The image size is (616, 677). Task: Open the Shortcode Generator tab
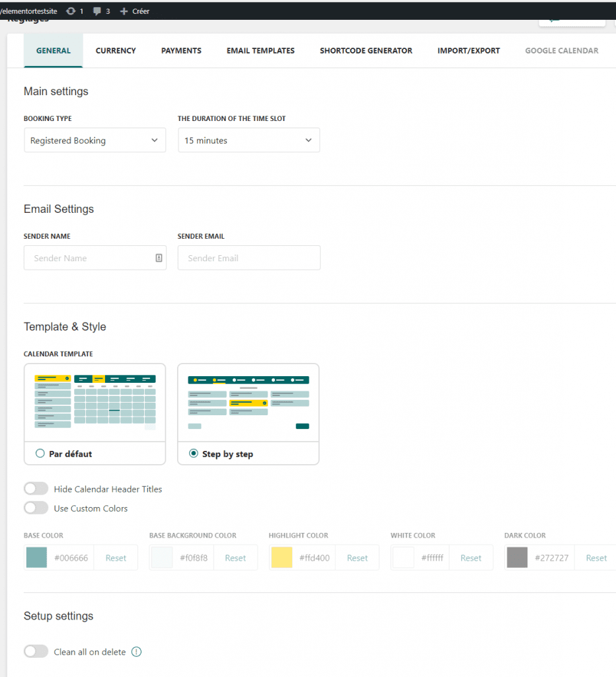click(x=366, y=50)
